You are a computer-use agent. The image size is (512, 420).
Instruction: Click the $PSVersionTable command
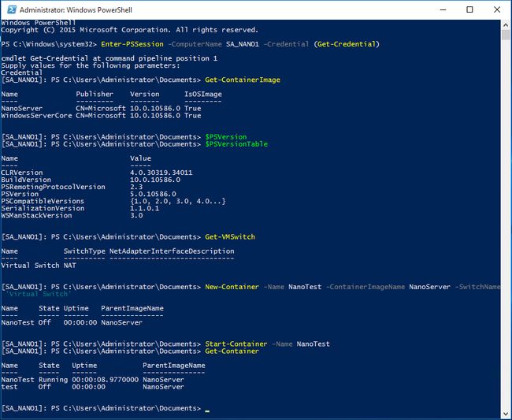236,144
